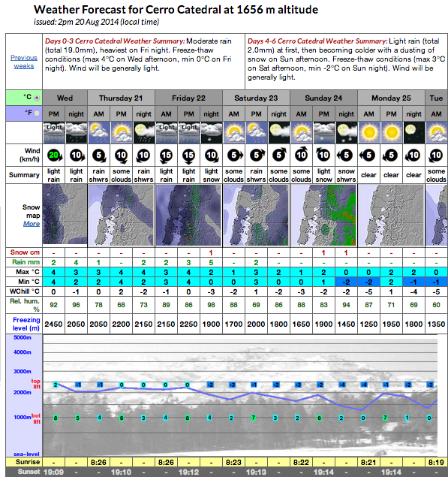This screenshot has width=448, height=477.
Task: Click Sunday AM 10 km/h wind icon
Action: (x=301, y=155)
